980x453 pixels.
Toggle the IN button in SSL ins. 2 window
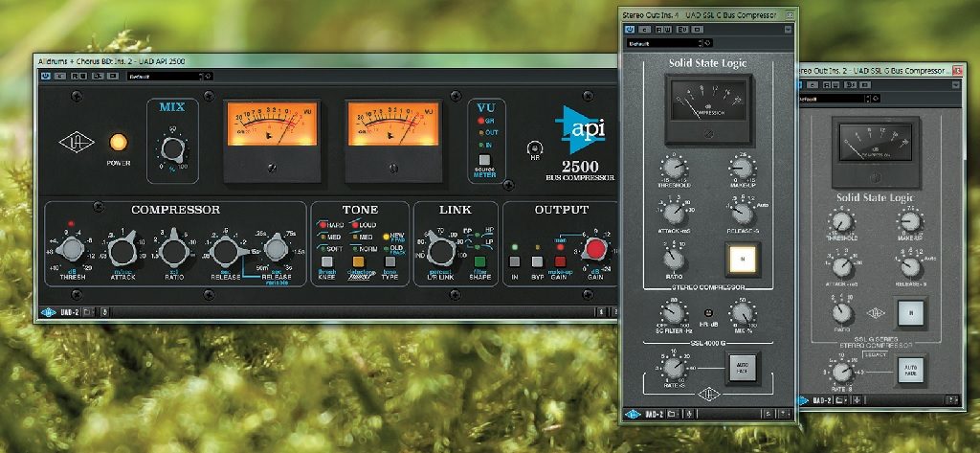[x=909, y=313]
